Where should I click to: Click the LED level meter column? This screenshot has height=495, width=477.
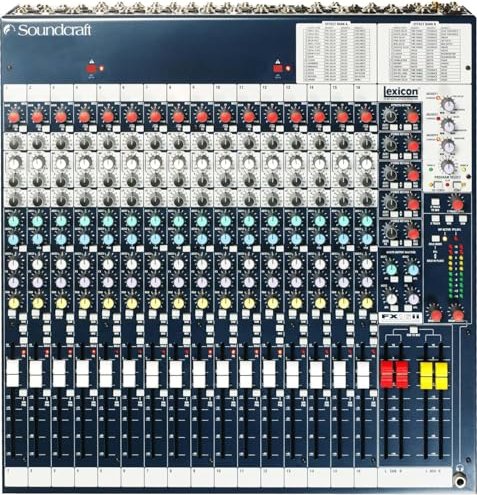click(456, 271)
